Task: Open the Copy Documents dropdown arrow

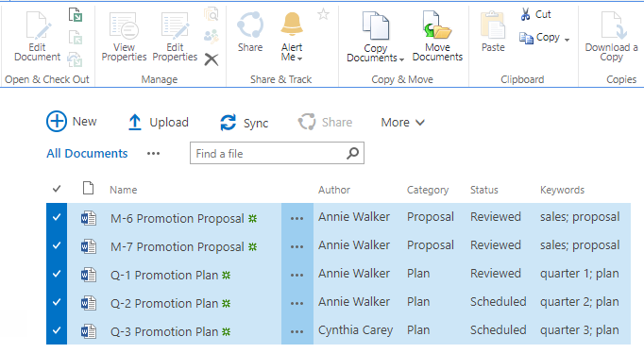Action: coord(401,59)
